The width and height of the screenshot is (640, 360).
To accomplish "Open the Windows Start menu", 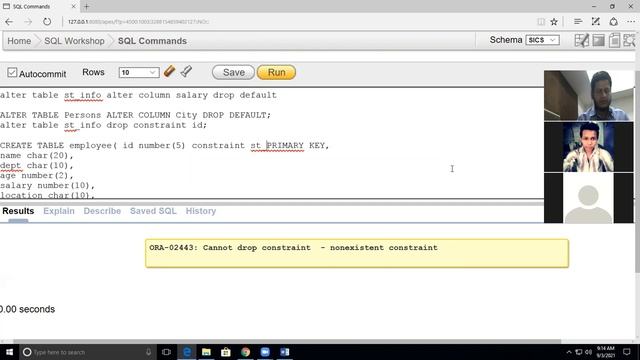I will 9,352.
